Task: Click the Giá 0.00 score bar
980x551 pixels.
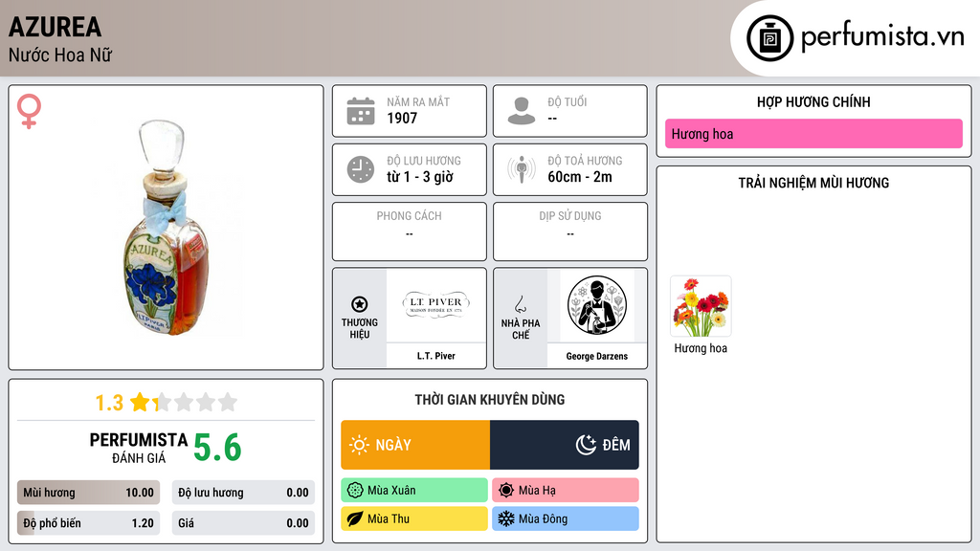Action: tap(243, 523)
